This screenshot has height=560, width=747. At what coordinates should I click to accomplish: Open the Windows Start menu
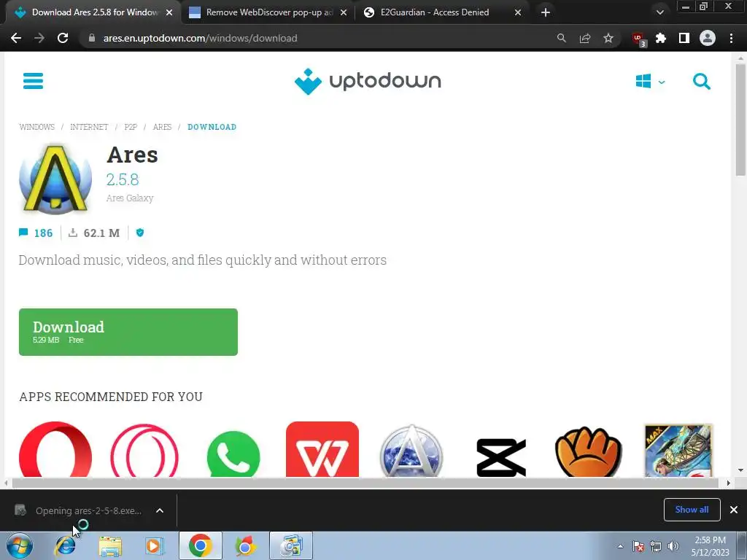click(x=20, y=545)
